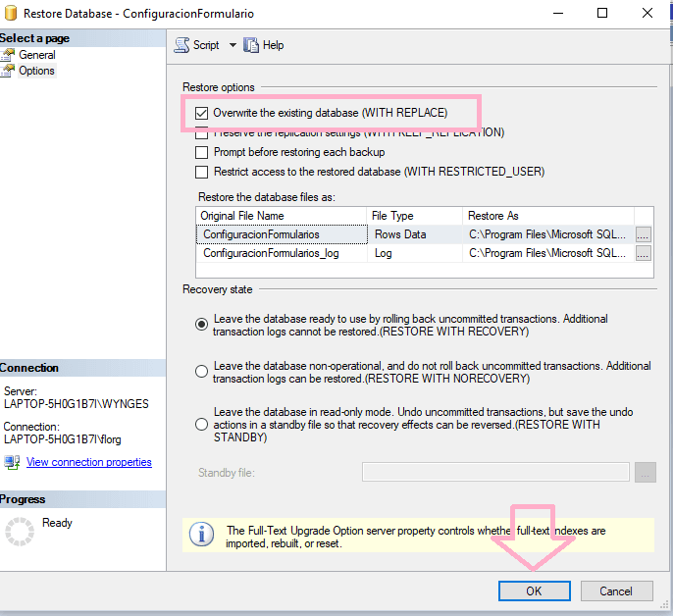This screenshot has width=673, height=616.
Task: Enable Prompt before restoring each backup
Action: coord(202,152)
